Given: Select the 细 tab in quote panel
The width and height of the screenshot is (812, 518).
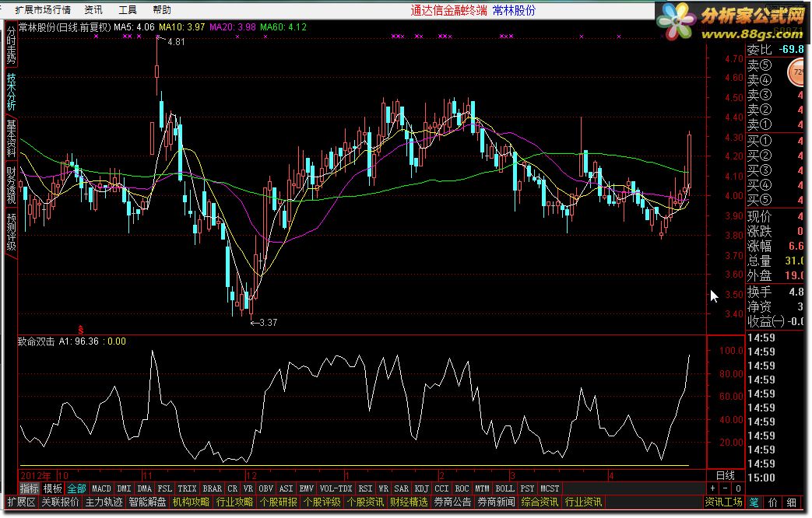Looking at the screenshot, I should [x=792, y=502].
